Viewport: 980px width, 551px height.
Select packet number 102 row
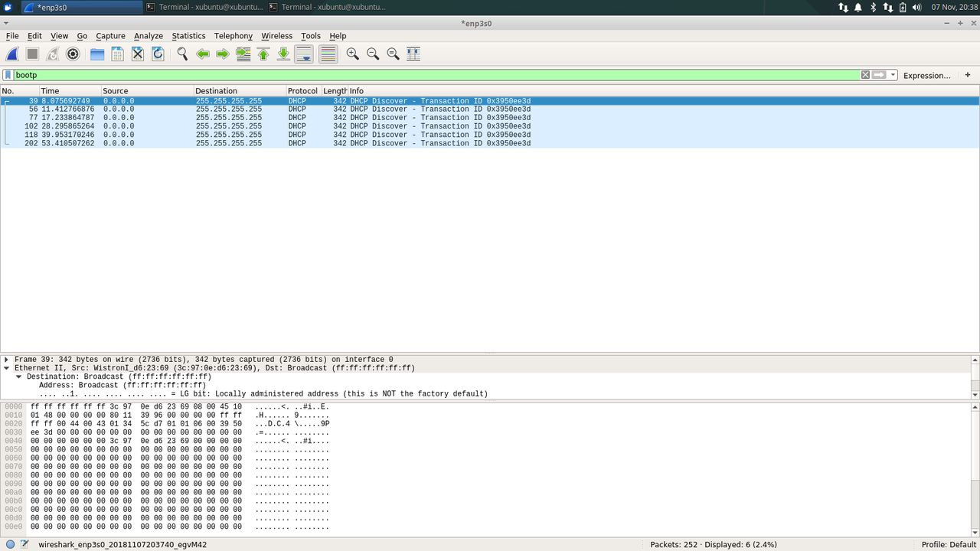[490, 126]
